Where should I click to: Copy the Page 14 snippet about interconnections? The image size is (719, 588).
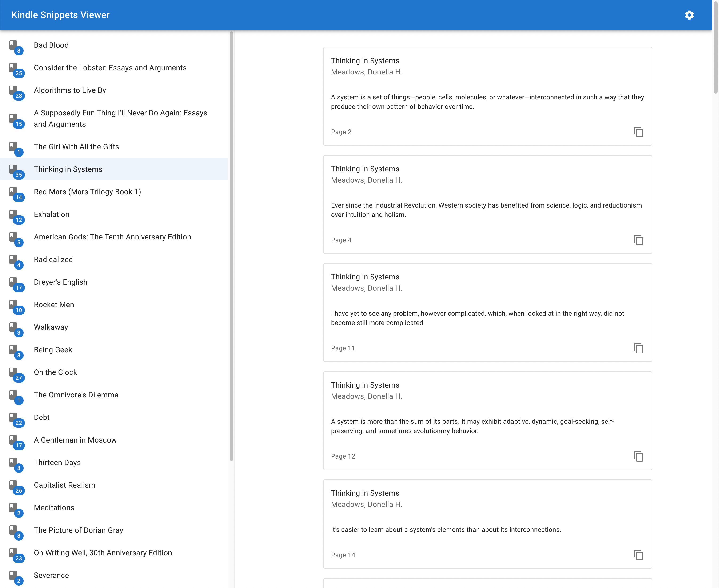[638, 555]
